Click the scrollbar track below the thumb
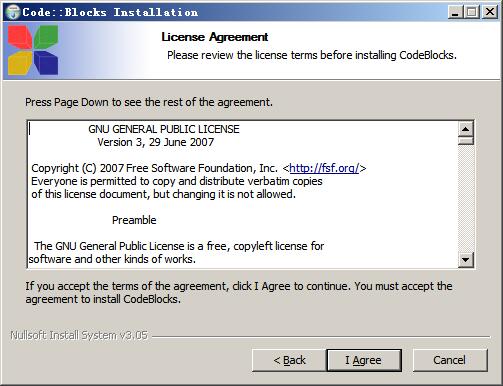 pyautogui.click(x=466, y=198)
